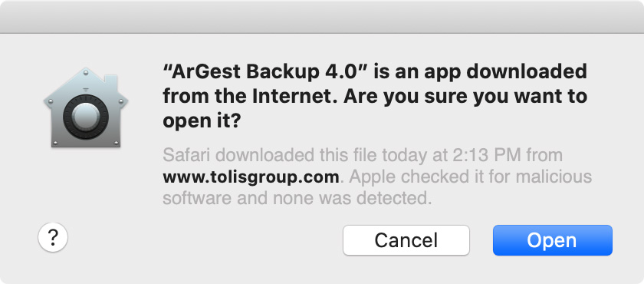This screenshot has height=284, width=644.
Task: Click the dialog's gray title bar
Action: coord(322,16)
